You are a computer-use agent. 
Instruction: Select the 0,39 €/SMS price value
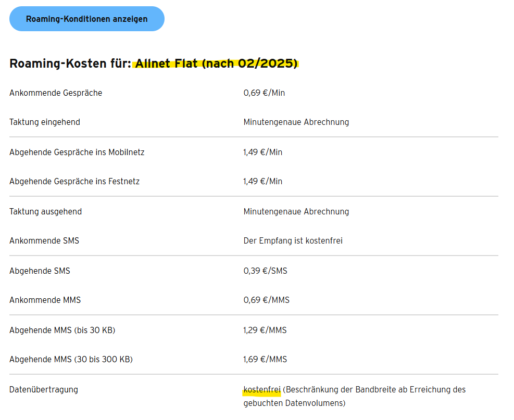265,271
